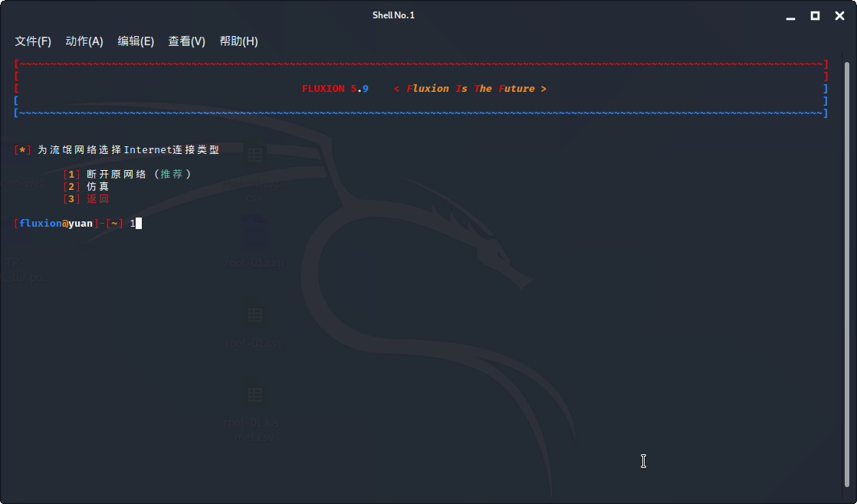Click option [2] 仿真 line
Screen dimensions: 857x504
(86, 187)
